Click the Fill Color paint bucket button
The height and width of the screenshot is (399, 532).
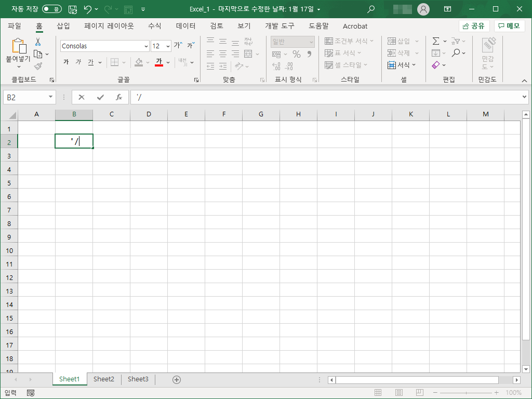[x=139, y=62]
